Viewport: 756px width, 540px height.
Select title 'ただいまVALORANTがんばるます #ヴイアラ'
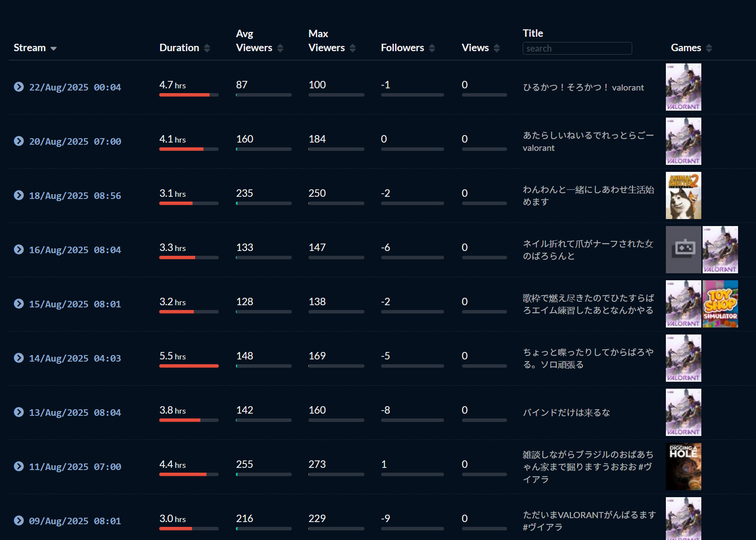[589, 521]
